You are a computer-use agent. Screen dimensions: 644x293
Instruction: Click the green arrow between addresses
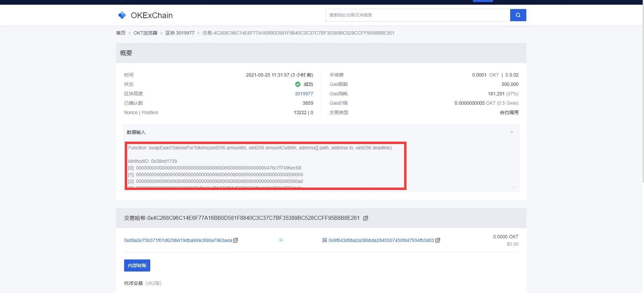[281, 240]
